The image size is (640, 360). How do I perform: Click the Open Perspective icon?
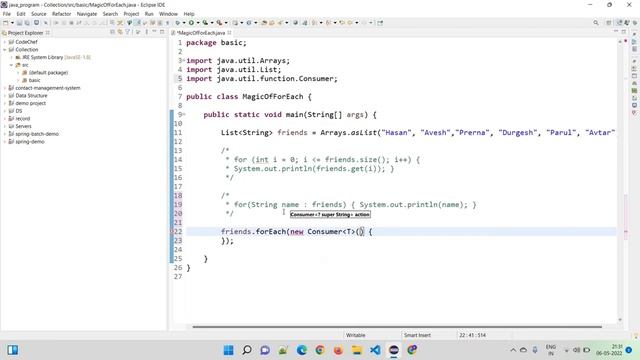(x=609, y=23)
